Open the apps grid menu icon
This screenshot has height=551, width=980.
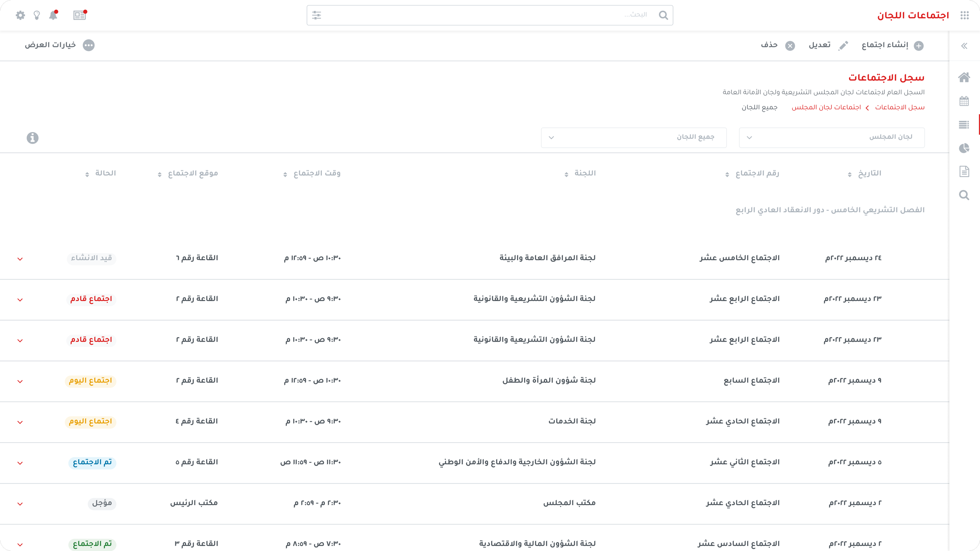pos(965,15)
